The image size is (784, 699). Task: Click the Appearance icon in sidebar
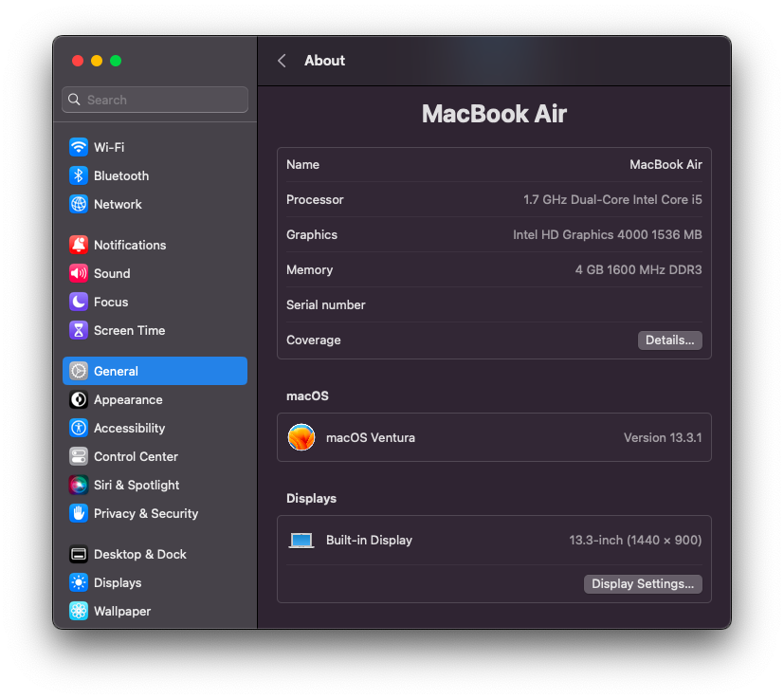point(79,399)
